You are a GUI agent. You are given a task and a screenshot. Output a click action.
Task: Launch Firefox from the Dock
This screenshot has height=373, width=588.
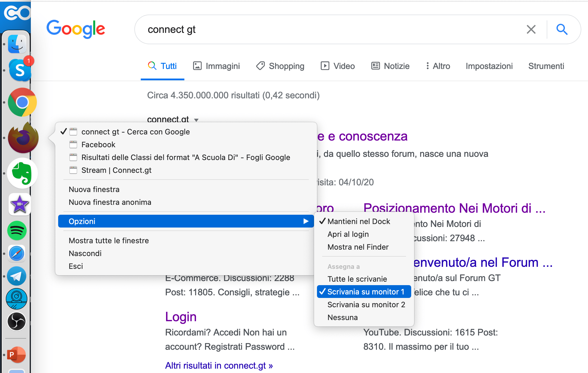click(x=23, y=138)
